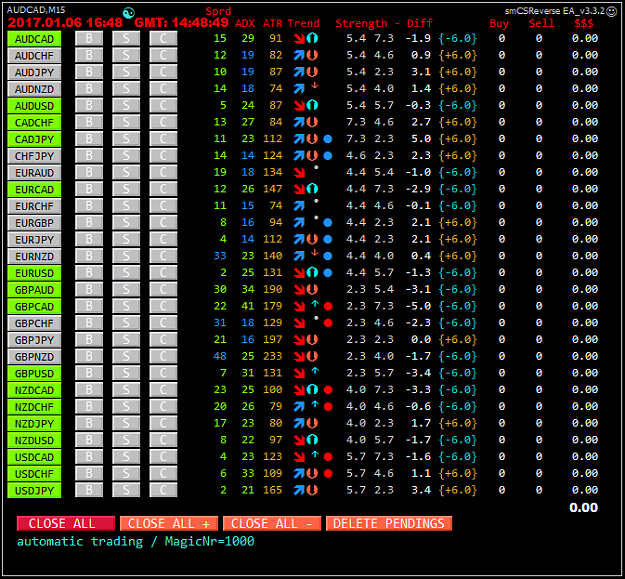Image resolution: width=625 pixels, height=579 pixels.
Task: Toggle the EURAUD pair button
Action: pyautogui.click(x=34, y=173)
